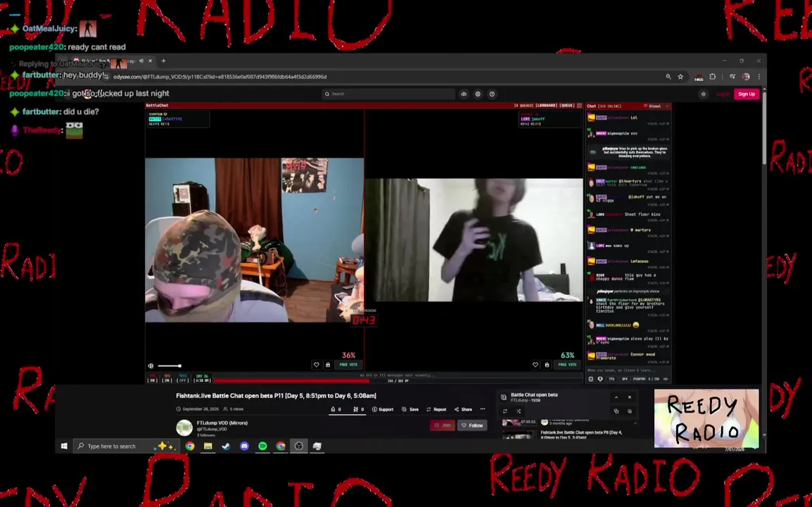Open the Odysee help question-mark icon

pyautogui.click(x=492, y=94)
